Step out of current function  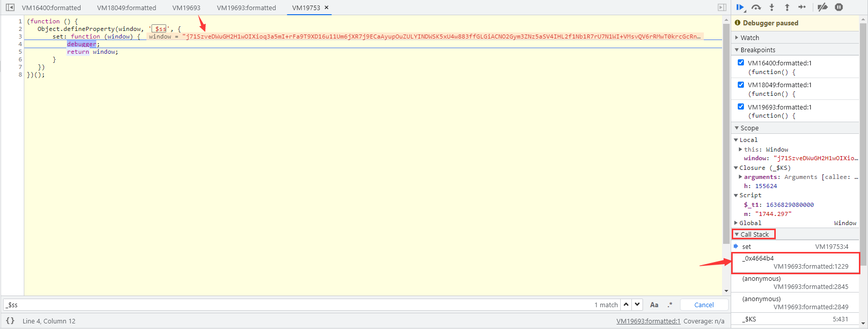[x=787, y=7]
